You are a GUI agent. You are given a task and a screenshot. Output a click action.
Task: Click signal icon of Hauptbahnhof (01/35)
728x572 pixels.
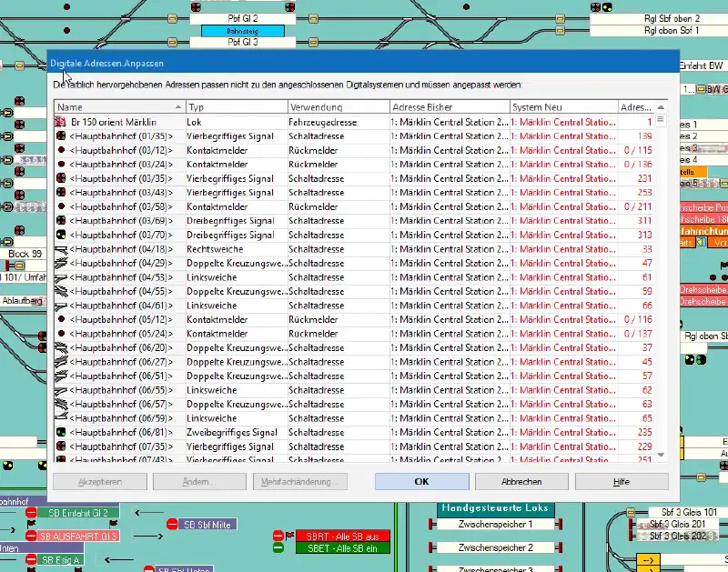pos(61,135)
